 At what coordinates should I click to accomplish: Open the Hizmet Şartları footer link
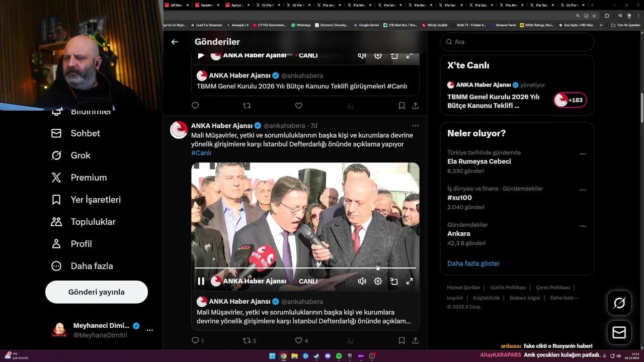click(x=463, y=288)
